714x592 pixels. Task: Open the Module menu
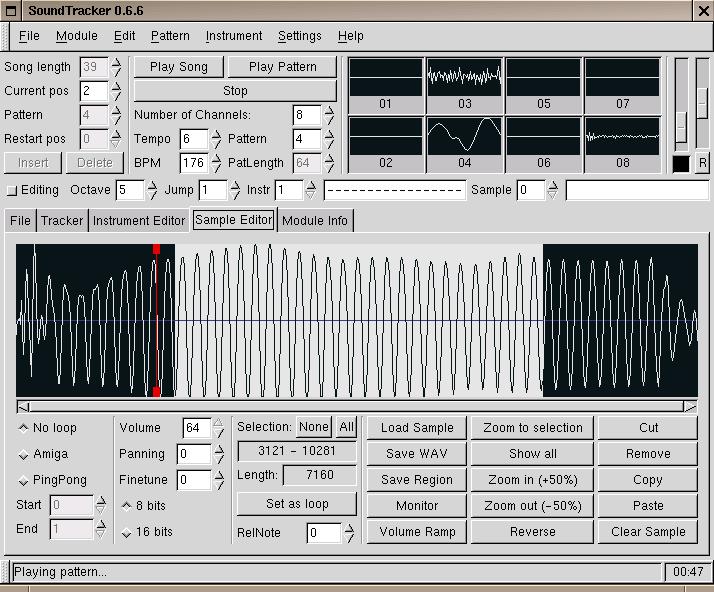76,36
